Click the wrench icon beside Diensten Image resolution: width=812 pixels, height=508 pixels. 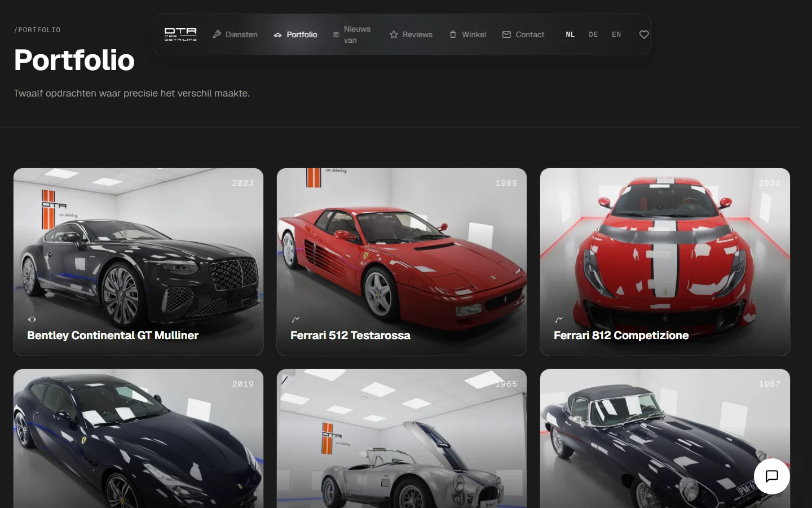pos(217,34)
